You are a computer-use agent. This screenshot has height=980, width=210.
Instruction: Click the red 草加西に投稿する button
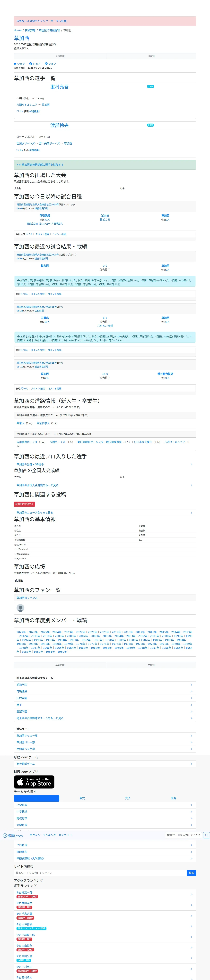24,504
